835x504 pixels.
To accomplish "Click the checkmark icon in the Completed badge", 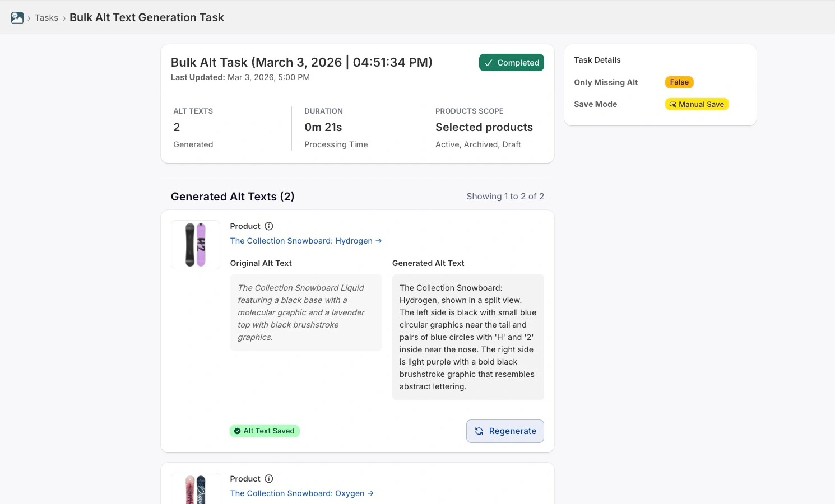I will pos(489,62).
